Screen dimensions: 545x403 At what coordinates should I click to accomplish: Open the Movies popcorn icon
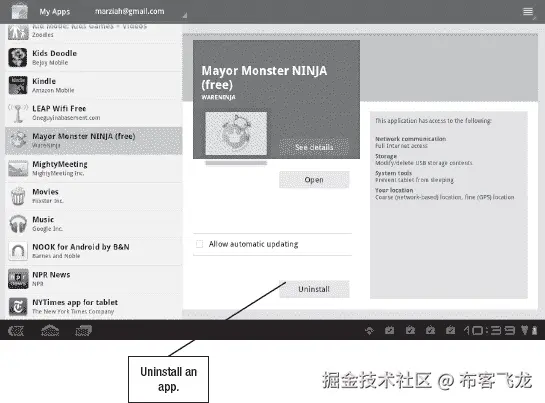click(18, 196)
